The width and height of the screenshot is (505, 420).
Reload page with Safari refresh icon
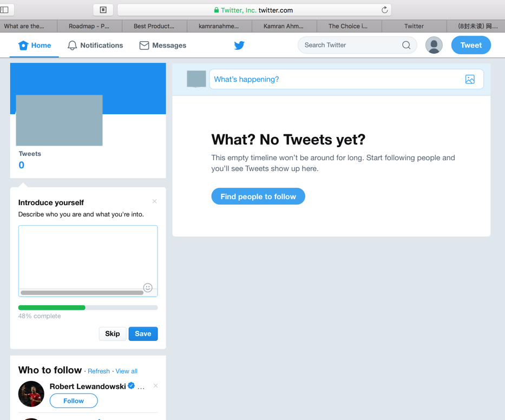pos(384,10)
